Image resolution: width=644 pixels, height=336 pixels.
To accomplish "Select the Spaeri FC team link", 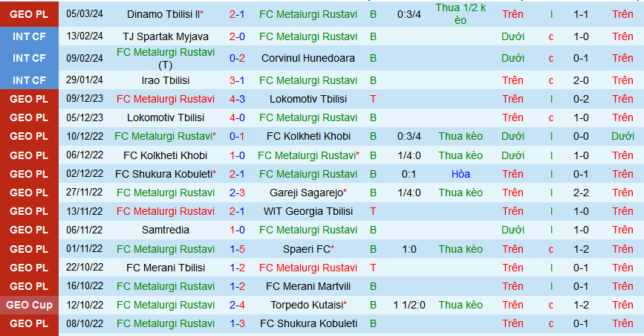I will (x=308, y=249).
